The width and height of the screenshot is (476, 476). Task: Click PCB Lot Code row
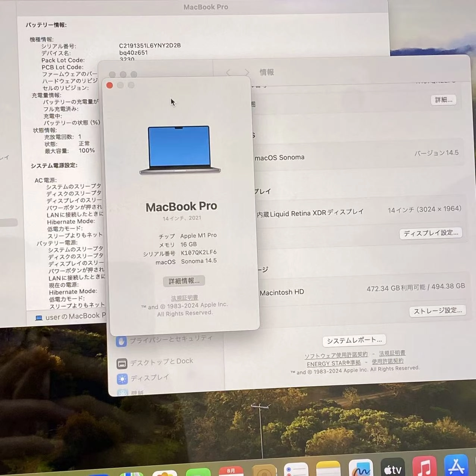pos(62,67)
